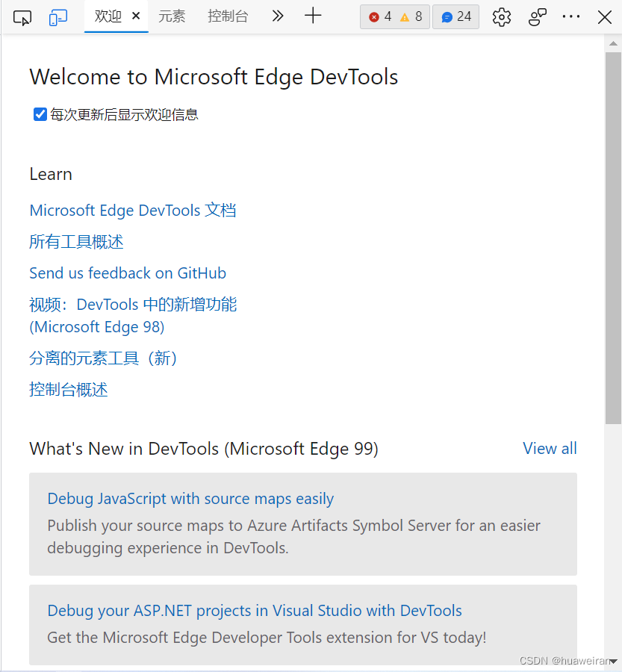Click the scrollbar down arrow
Screen dimensions: 622x672
(x=613, y=662)
